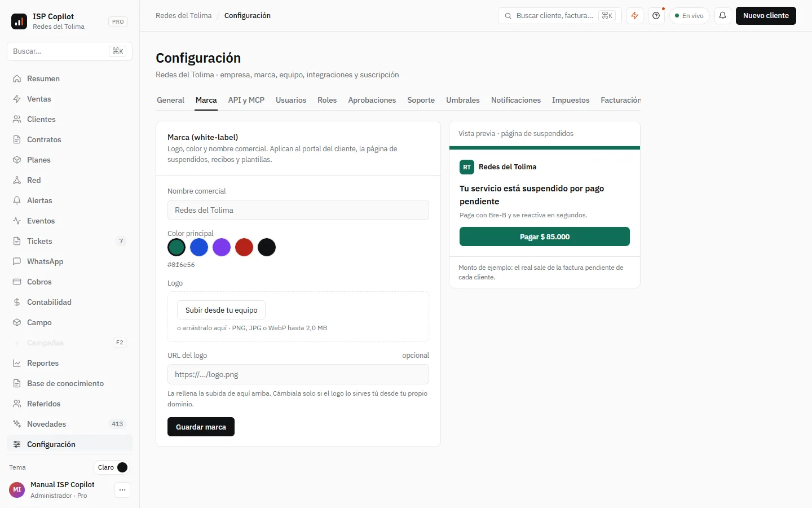812x508 pixels.
Task: Click the ISP Copilot logo icon
Action: click(x=19, y=21)
